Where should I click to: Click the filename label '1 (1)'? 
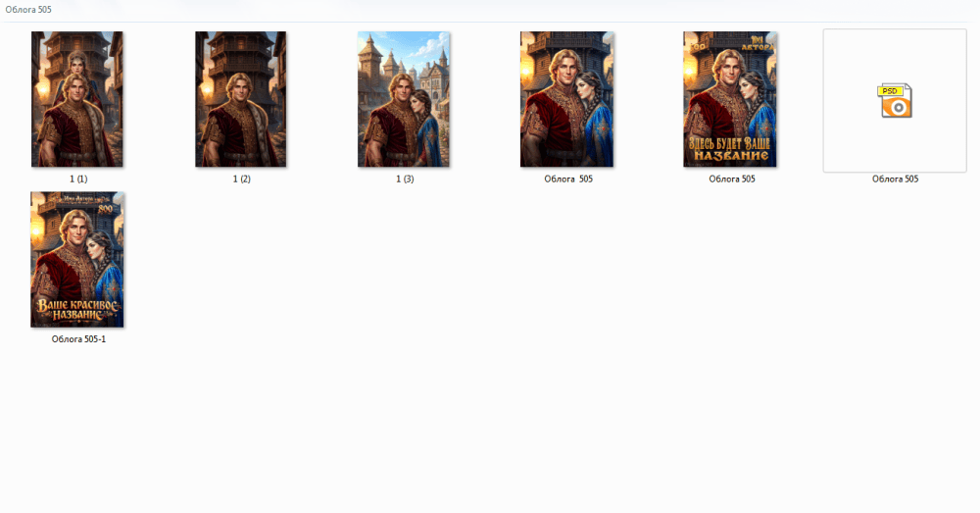[x=78, y=179]
